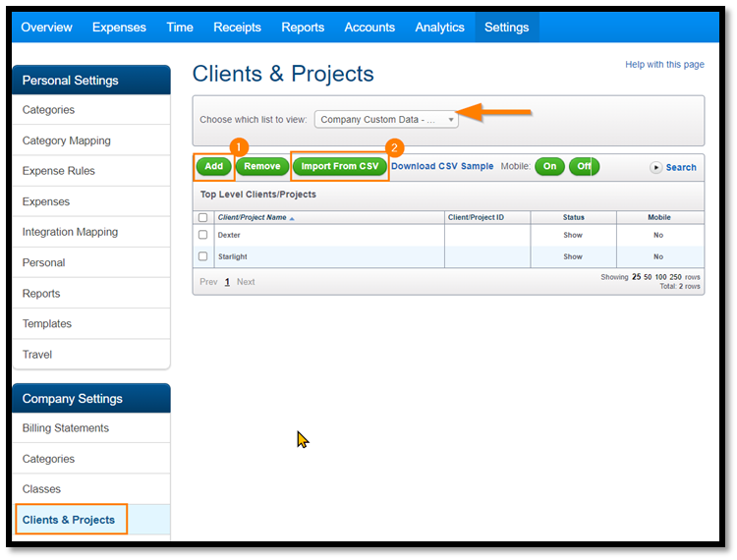Image resolution: width=737 pixels, height=560 pixels.
Task: Open the Time tab
Action: [x=180, y=28]
